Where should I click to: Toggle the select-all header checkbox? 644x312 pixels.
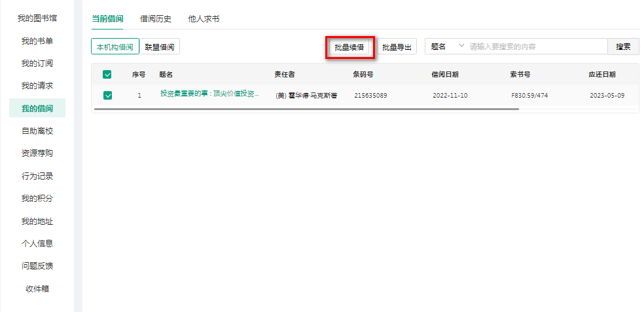click(107, 75)
